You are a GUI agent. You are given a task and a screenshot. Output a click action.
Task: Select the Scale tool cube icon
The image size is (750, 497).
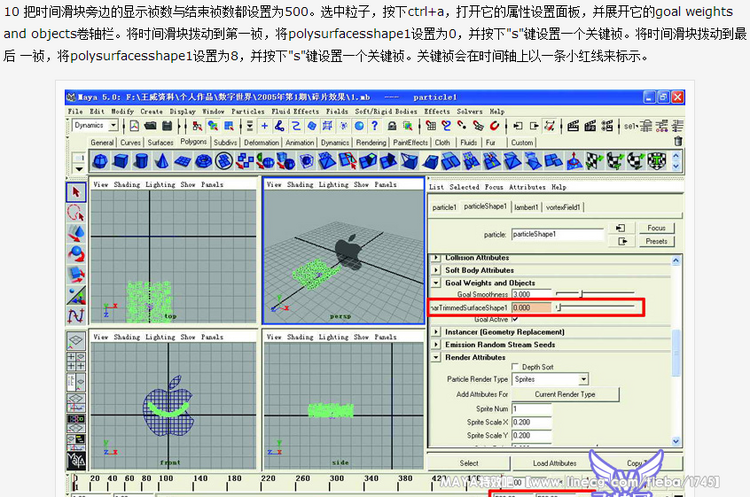76,275
